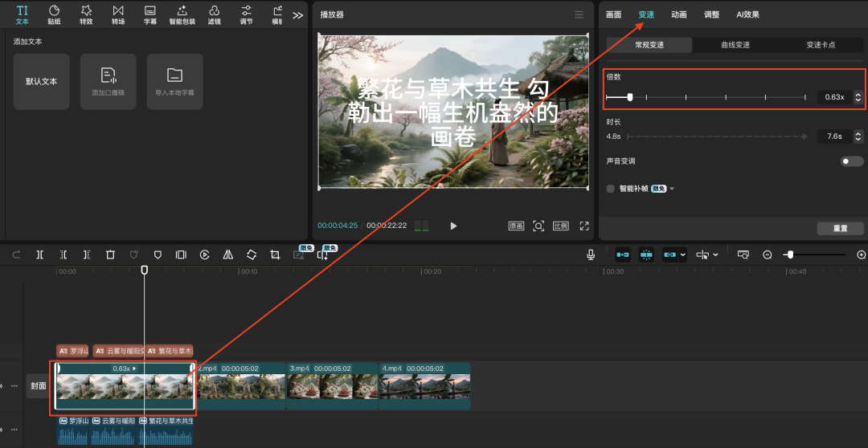Click the split clip icon
This screenshot has height=448, width=868.
click(40, 255)
